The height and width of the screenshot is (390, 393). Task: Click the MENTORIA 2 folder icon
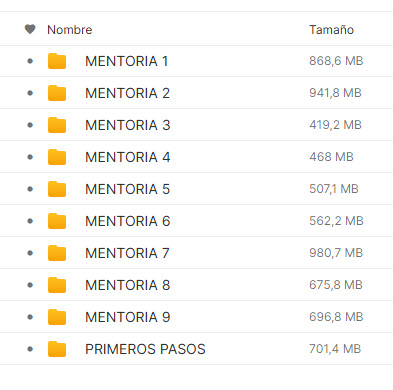click(x=57, y=93)
